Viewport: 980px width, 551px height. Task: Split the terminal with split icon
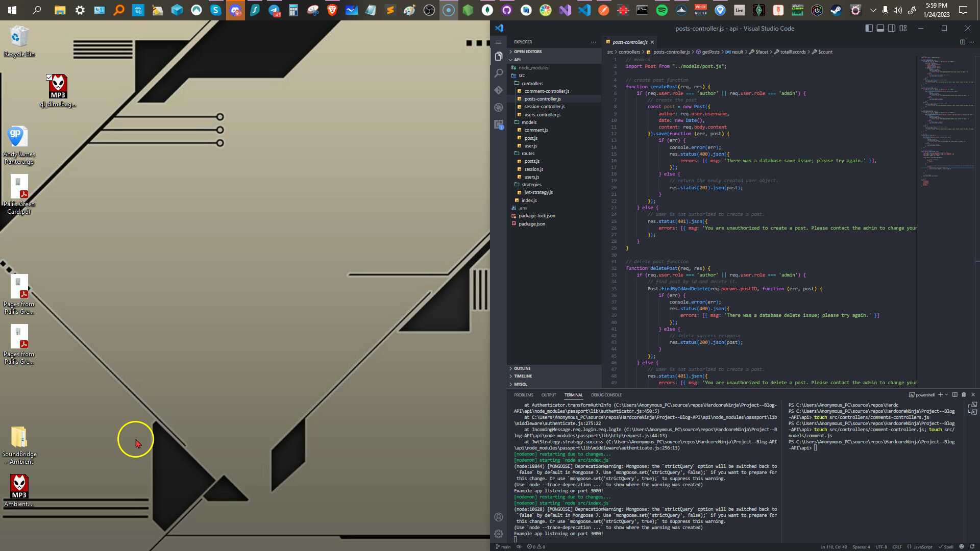(x=954, y=394)
